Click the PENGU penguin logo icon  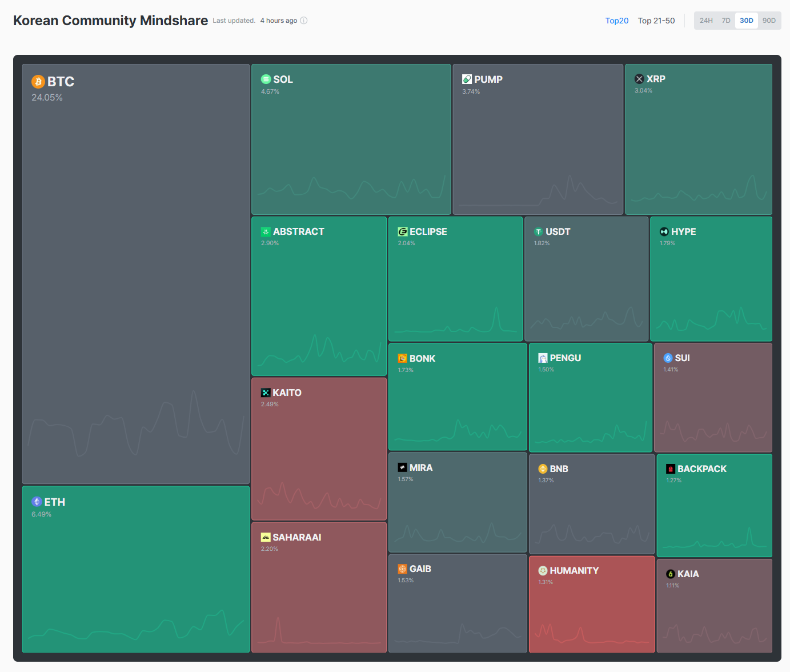click(543, 358)
